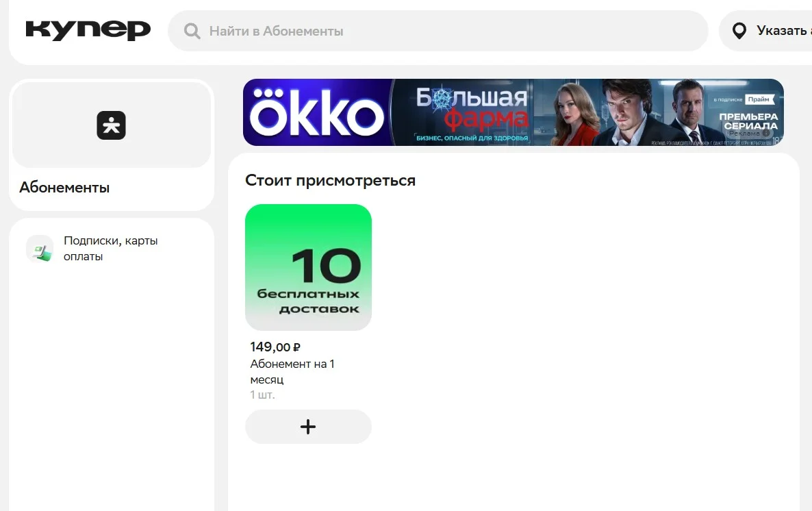Add the subscription with the plus button

pyautogui.click(x=308, y=427)
